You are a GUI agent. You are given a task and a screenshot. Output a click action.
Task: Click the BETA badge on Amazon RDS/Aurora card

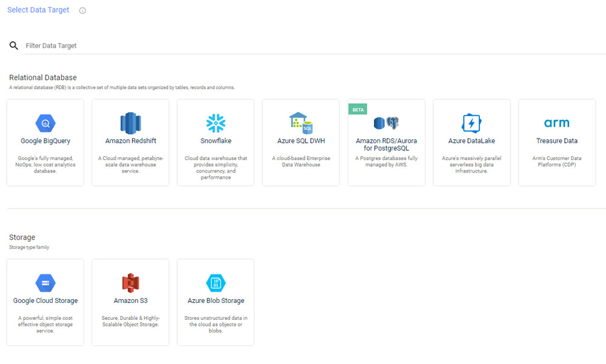click(x=358, y=110)
